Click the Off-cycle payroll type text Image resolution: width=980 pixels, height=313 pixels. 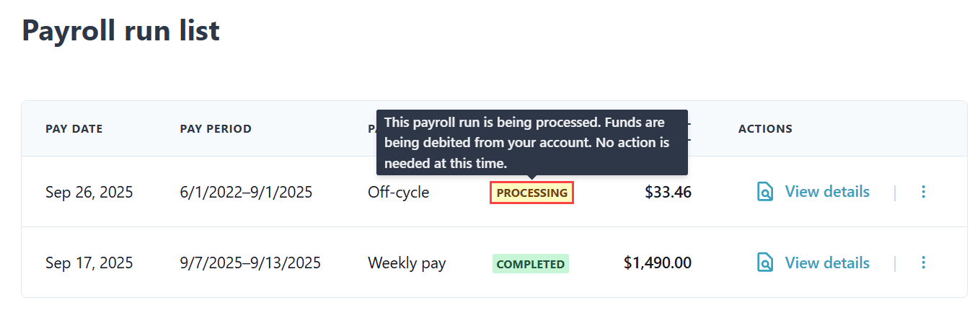pyautogui.click(x=398, y=192)
